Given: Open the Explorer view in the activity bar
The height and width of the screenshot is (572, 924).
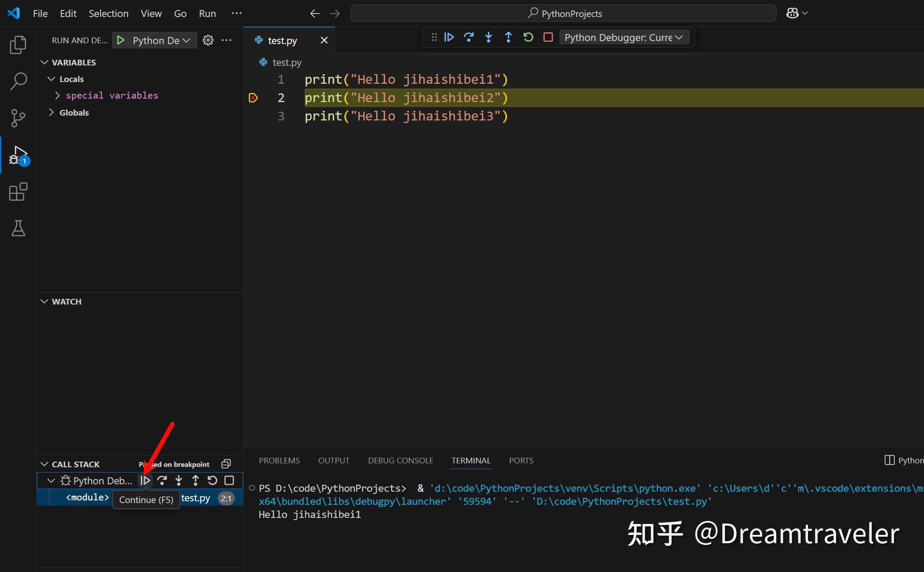Looking at the screenshot, I should click(x=18, y=45).
